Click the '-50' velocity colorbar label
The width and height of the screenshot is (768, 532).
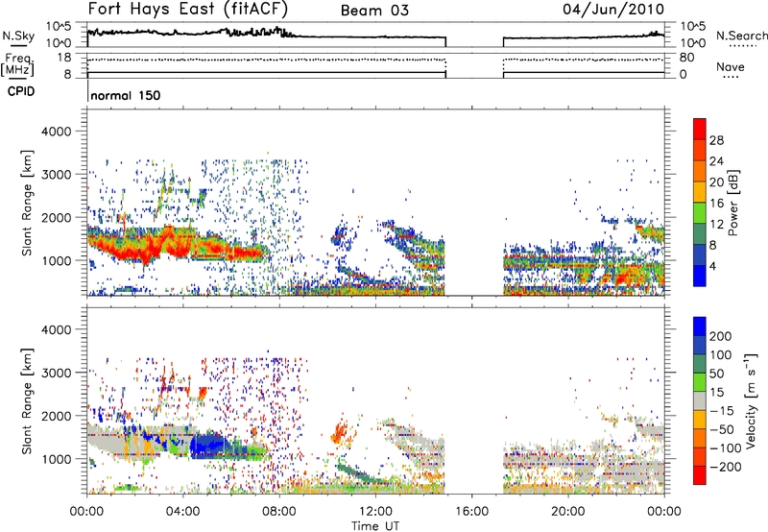(719, 429)
